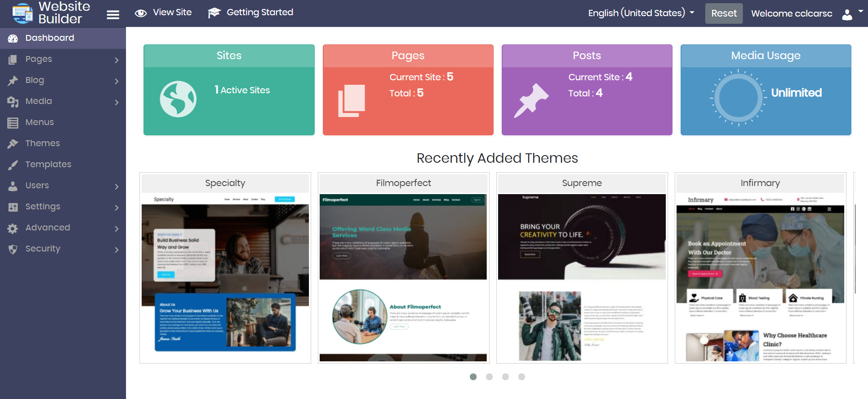The width and height of the screenshot is (868, 399).
Task: Click the stacked pages icon in Pages card
Action: (x=352, y=101)
